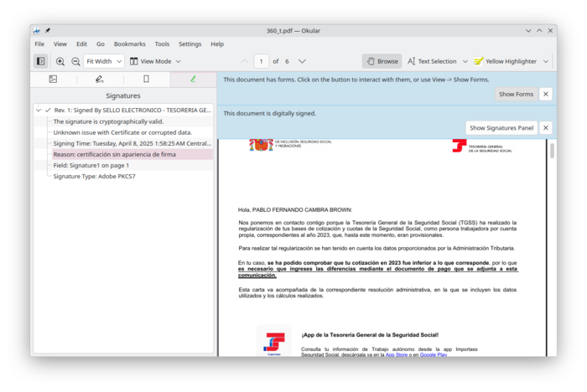Click the pin window icon
The height and width of the screenshot is (392, 587).
pyautogui.click(x=48, y=31)
